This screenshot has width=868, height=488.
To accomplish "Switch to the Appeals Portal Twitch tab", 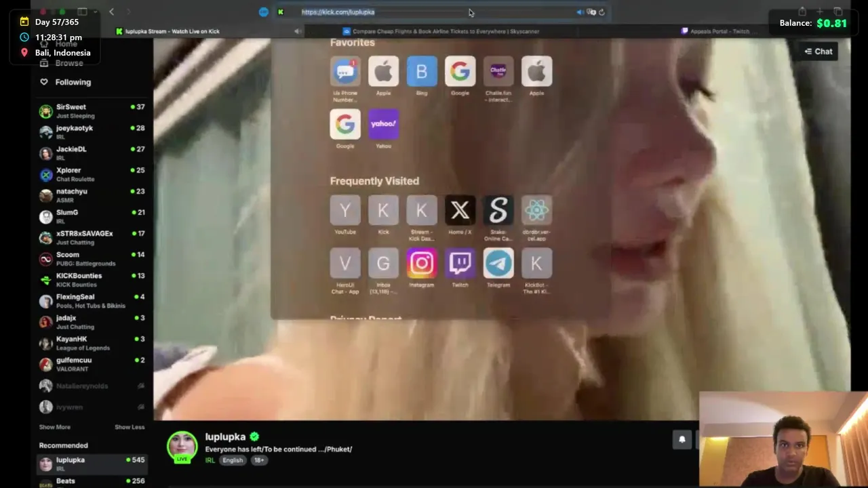I will (x=719, y=31).
